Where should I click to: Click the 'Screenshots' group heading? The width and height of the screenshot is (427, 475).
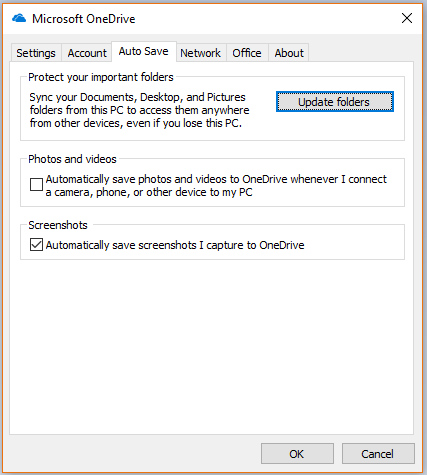[x=58, y=225]
